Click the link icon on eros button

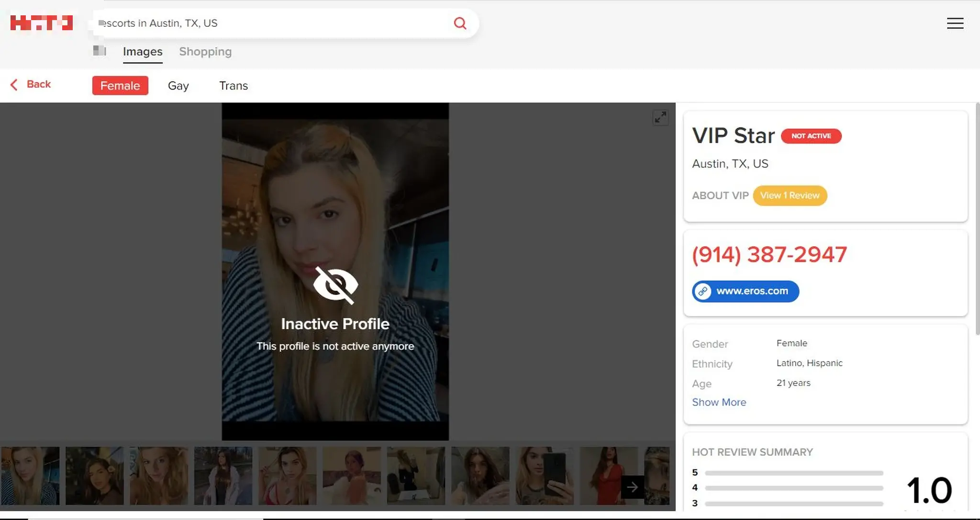point(703,291)
